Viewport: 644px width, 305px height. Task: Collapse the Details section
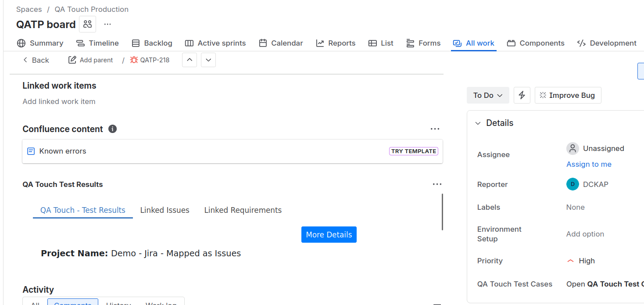click(x=478, y=123)
